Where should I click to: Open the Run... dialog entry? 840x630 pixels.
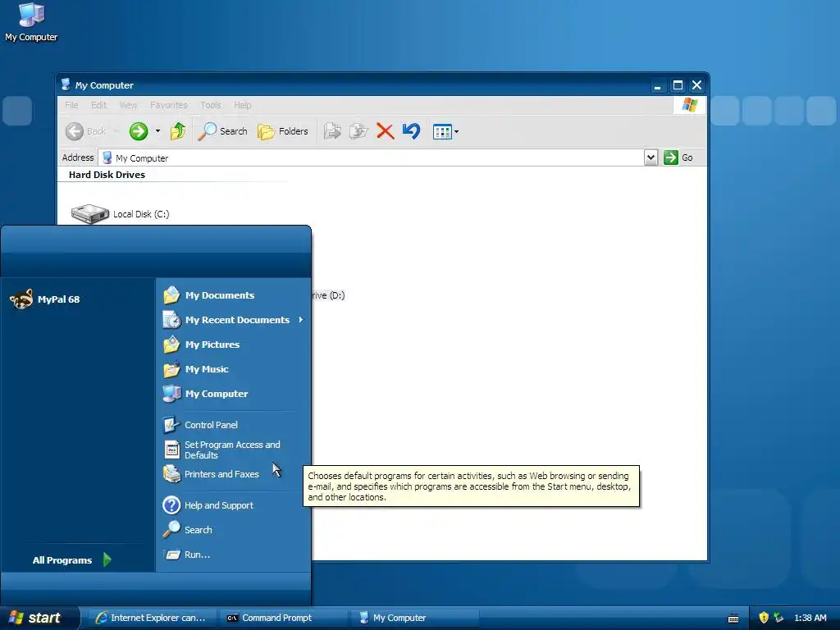[x=197, y=555]
